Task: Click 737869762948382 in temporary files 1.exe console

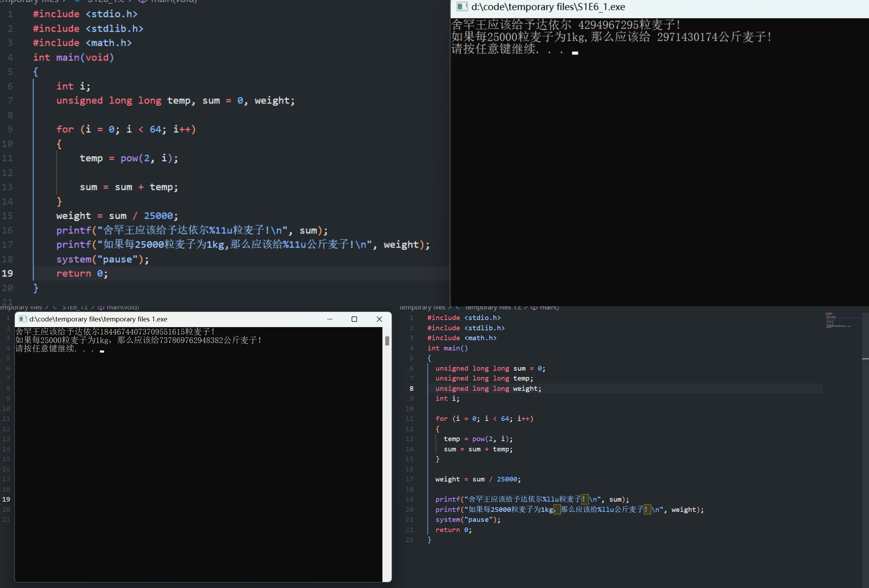Action: coord(191,340)
